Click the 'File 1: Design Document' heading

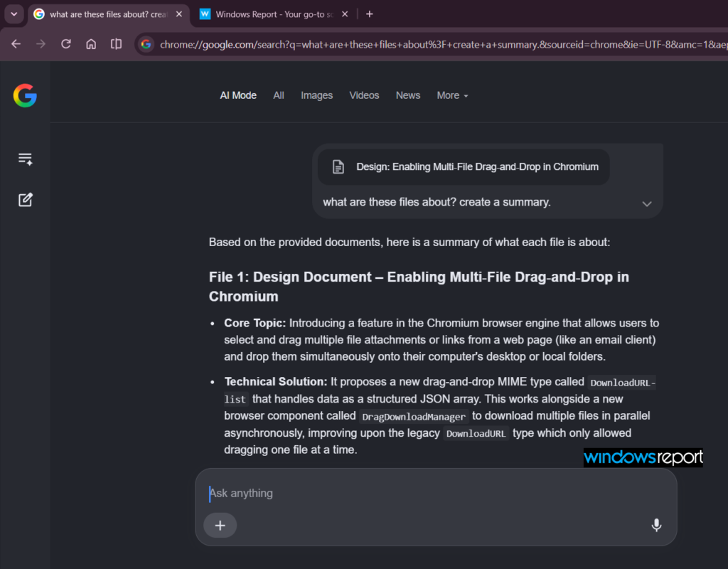pos(419,287)
